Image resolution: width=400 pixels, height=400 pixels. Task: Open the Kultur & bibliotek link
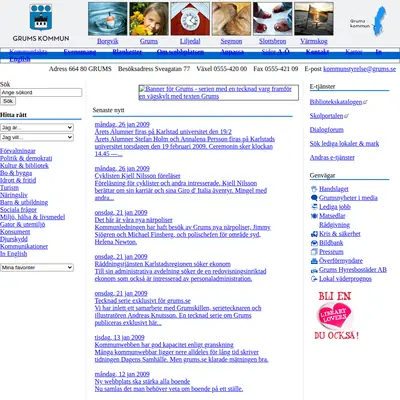[24, 166]
